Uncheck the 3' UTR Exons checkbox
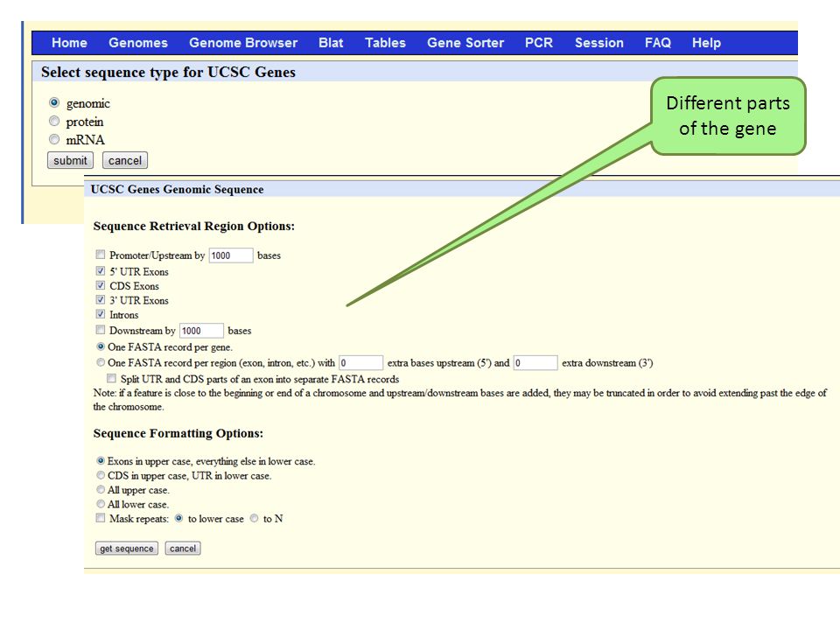840x630 pixels. [101, 300]
